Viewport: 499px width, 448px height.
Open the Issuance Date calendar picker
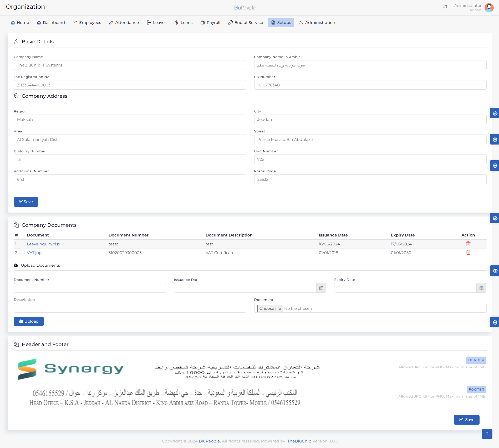pos(321,288)
